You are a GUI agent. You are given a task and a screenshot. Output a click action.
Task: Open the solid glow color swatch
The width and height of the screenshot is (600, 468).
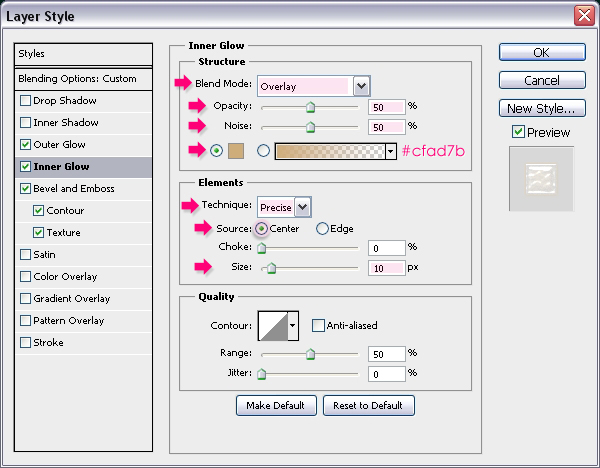(237, 151)
